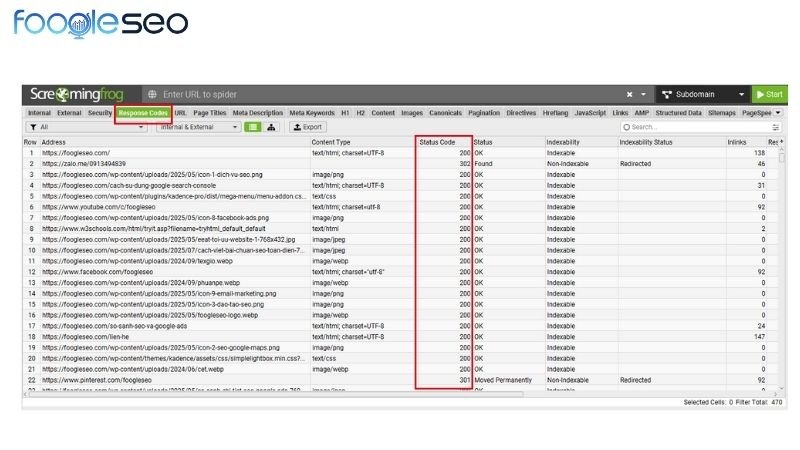Switch to the External tab
Screen dimensions: 800x450
pyautogui.click(x=69, y=113)
